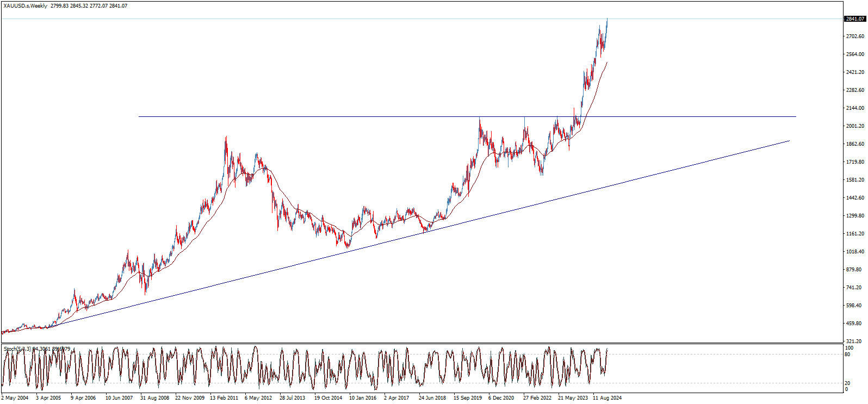Click the 2702.60 price axis label
Screen dimensions: 868x404
click(x=855, y=36)
